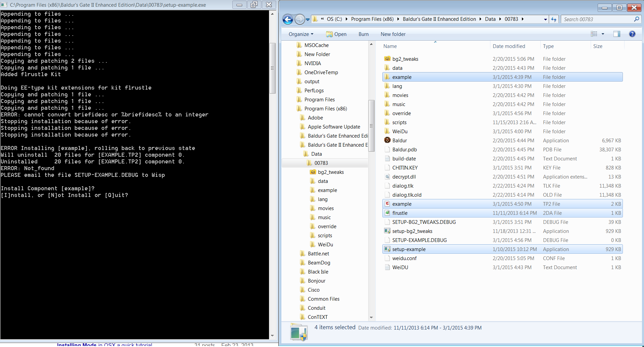The image size is (644, 347).
Task: Select the weidu.conf file
Action: tap(502, 258)
